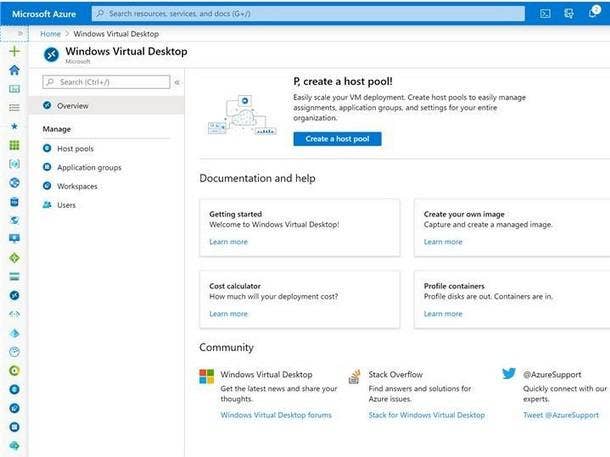Open Cloud Shell from the top bar
The image size is (610, 457).
(x=545, y=14)
